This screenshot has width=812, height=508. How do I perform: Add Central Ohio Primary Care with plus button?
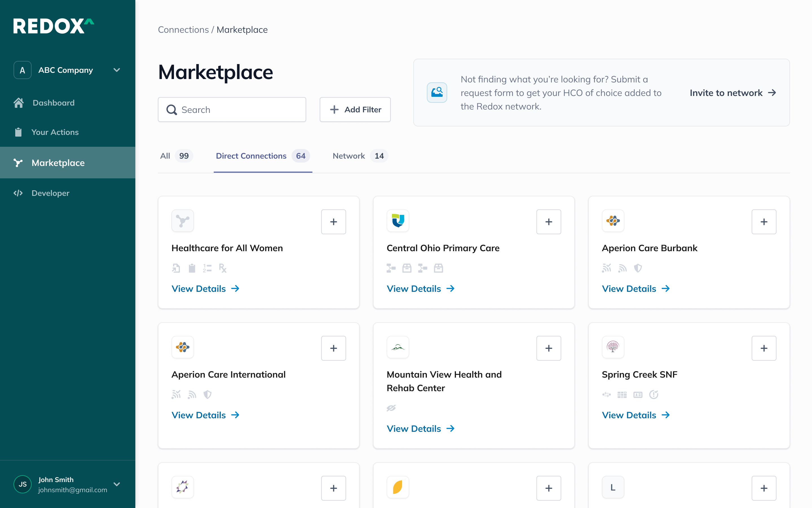(549, 222)
